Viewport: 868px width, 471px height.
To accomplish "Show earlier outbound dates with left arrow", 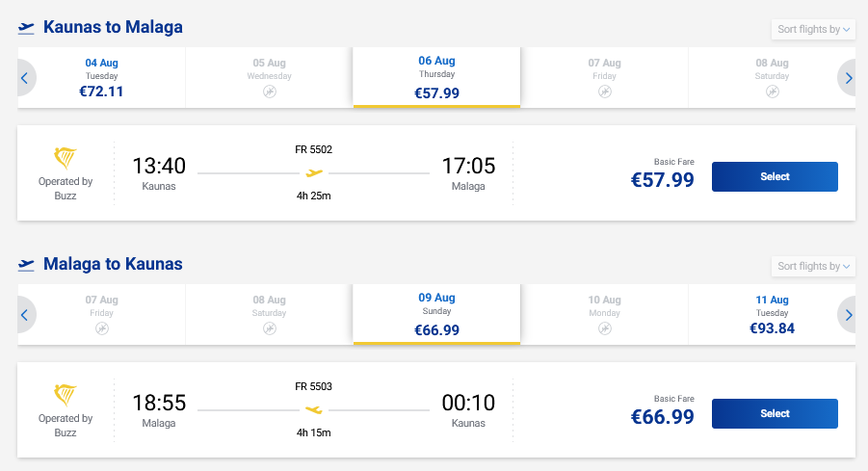I will [x=25, y=78].
